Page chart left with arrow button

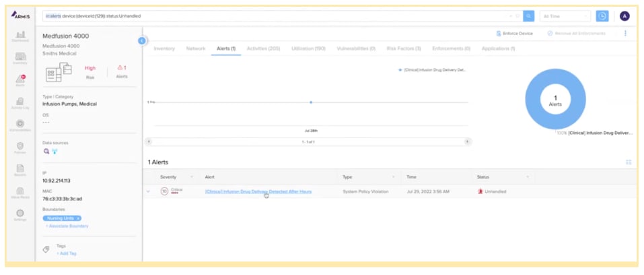149,142
